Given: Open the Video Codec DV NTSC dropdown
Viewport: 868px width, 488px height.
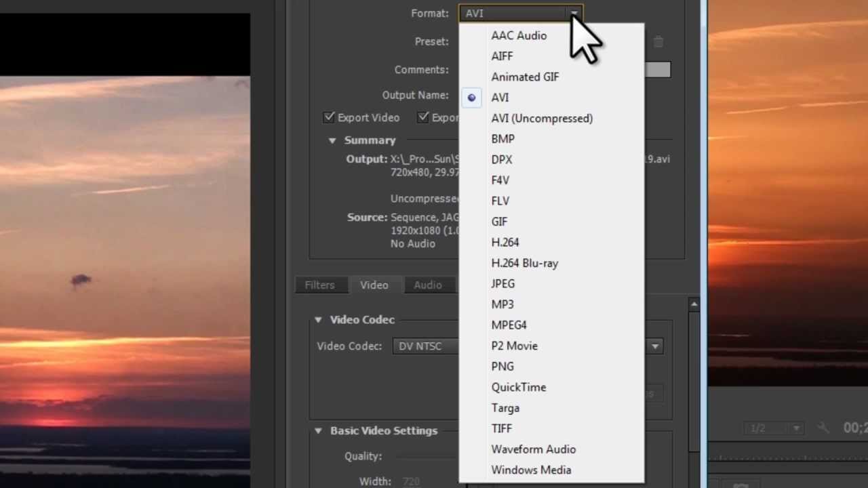Looking at the screenshot, I should click(x=527, y=346).
